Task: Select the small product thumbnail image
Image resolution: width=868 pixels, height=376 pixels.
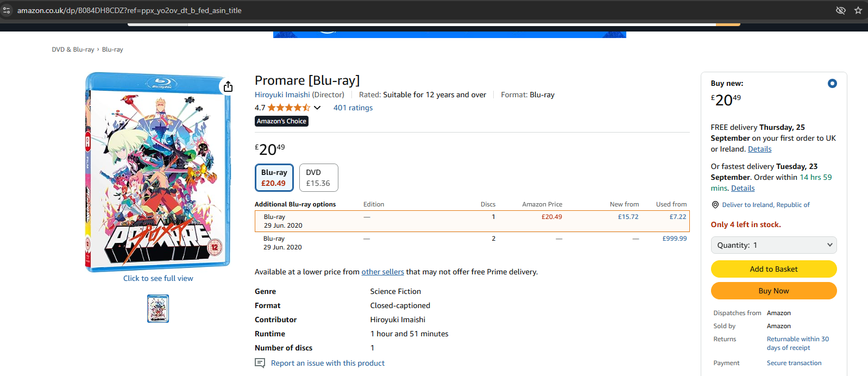Action: 158,309
